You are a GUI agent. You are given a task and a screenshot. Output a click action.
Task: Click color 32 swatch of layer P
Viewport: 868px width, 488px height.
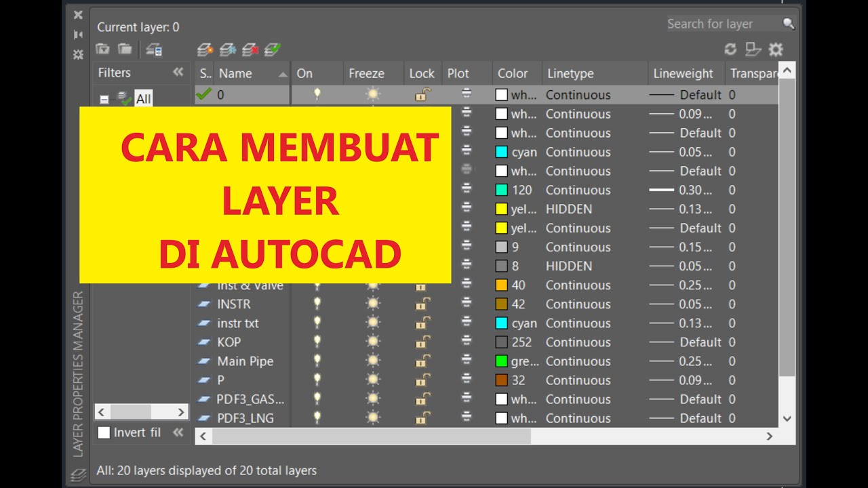pyautogui.click(x=502, y=380)
